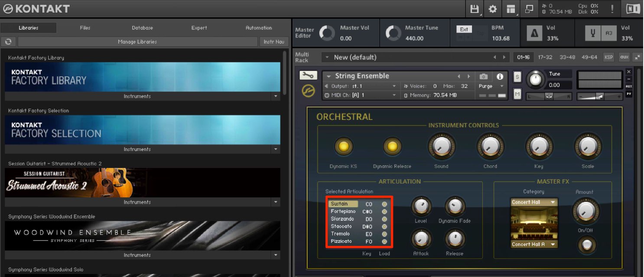Open the save (floppy disk) menu
Image resolution: width=644 pixels, height=277 pixels.
(475, 9)
